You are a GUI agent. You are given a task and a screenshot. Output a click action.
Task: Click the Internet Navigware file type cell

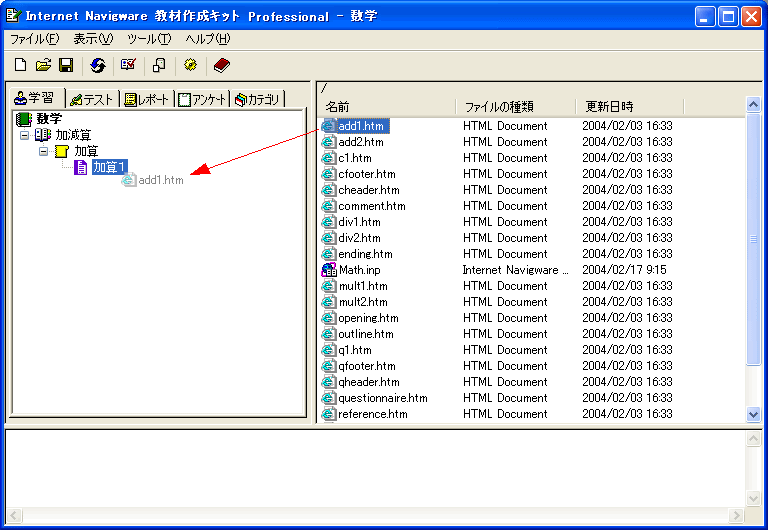tap(515, 270)
